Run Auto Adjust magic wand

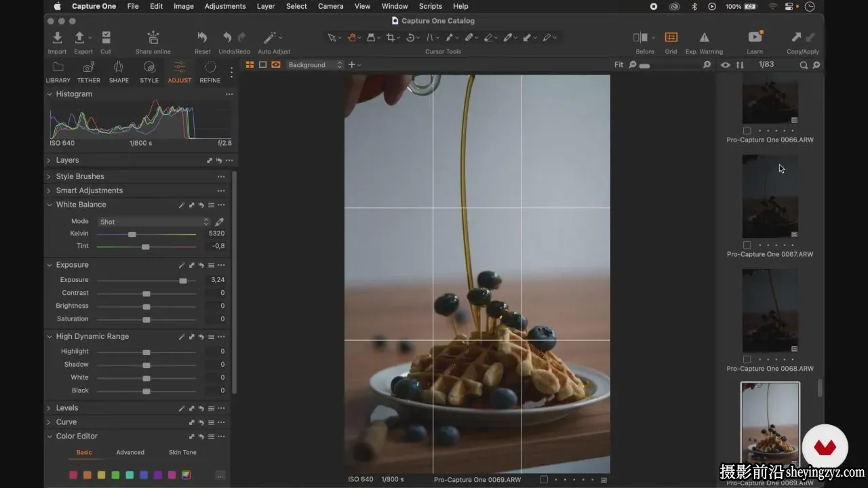[x=271, y=38]
